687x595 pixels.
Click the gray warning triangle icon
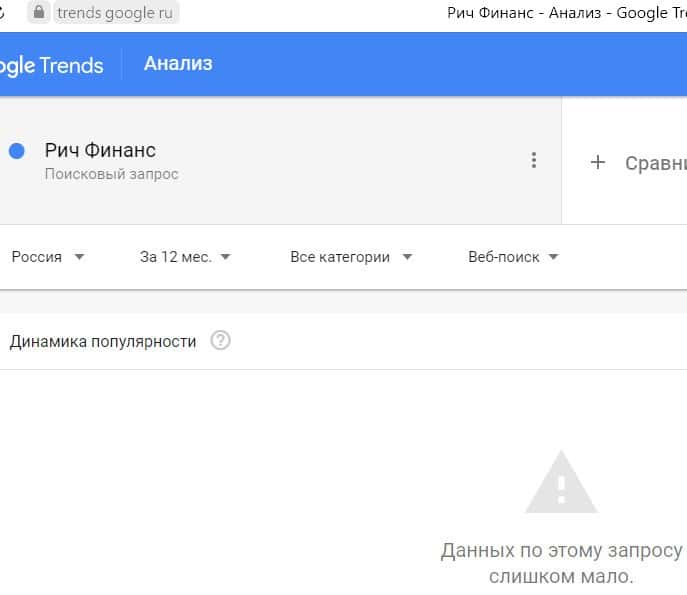pos(561,483)
